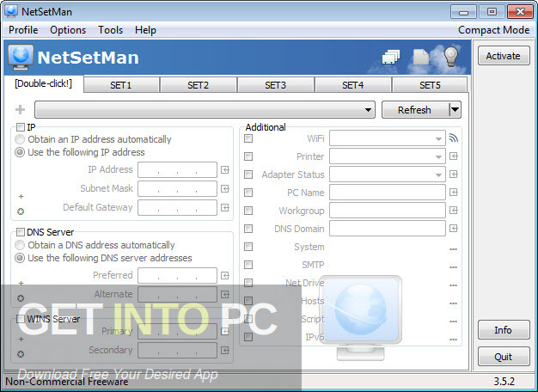Screen dimensions: 538x392
Task: Open System settings ellipsis button
Action: pos(453,249)
